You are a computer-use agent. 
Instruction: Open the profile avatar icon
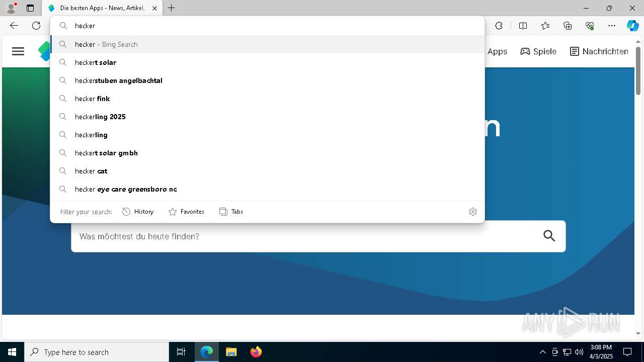(x=11, y=8)
